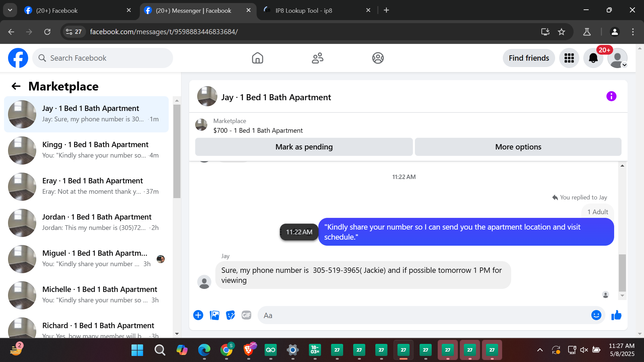Open Windows Start menu
Viewport: 644px width, 362px height.
(137, 350)
